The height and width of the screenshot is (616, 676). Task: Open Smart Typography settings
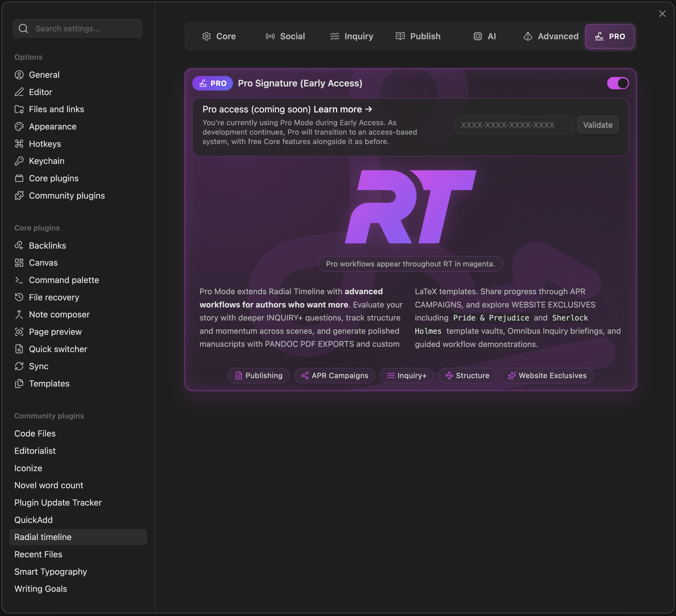pyautogui.click(x=78, y=572)
